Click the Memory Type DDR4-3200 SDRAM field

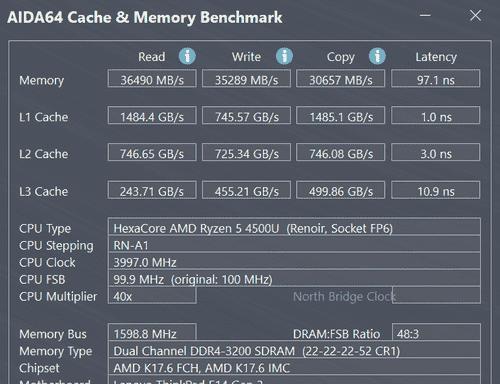click(294, 350)
